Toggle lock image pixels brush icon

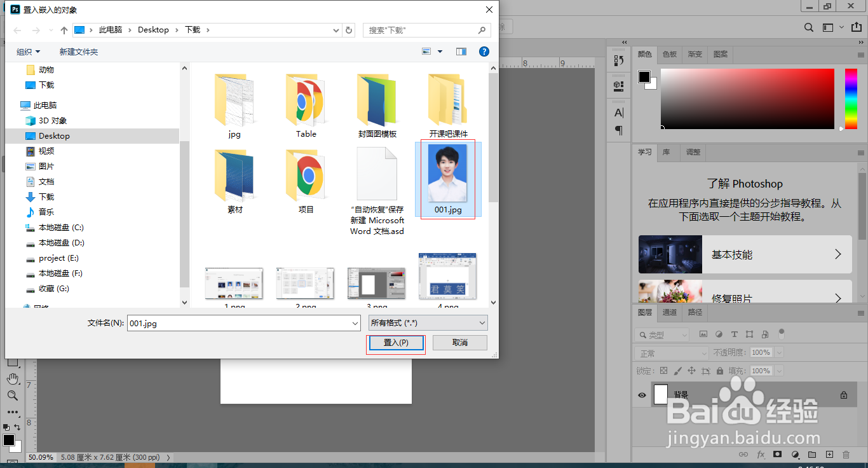pyautogui.click(x=677, y=371)
